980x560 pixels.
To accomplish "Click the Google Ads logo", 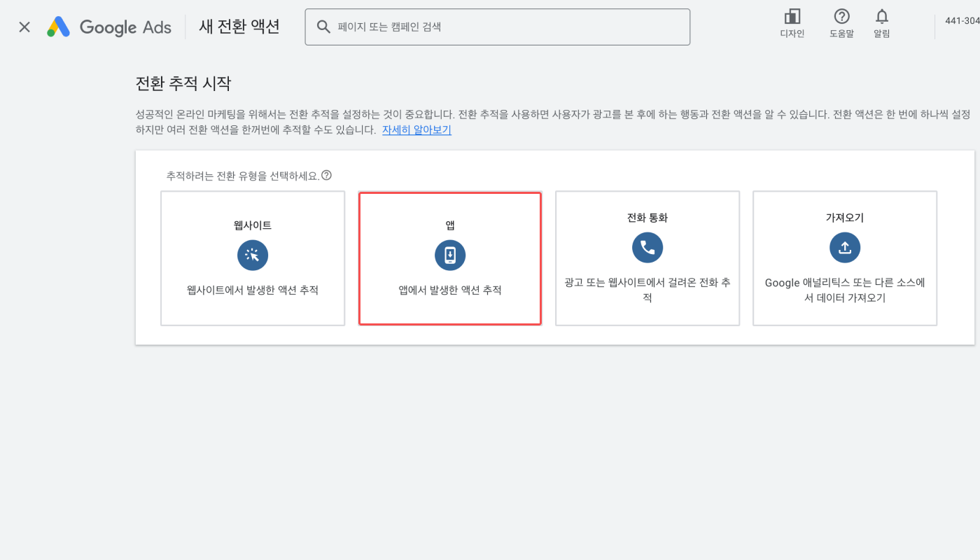I will coord(109,27).
